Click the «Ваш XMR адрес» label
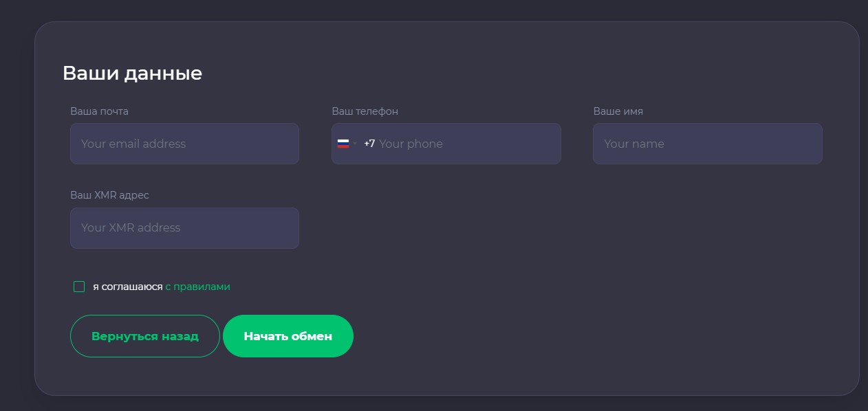The width and height of the screenshot is (868, 411). click(x=109, y=195)
